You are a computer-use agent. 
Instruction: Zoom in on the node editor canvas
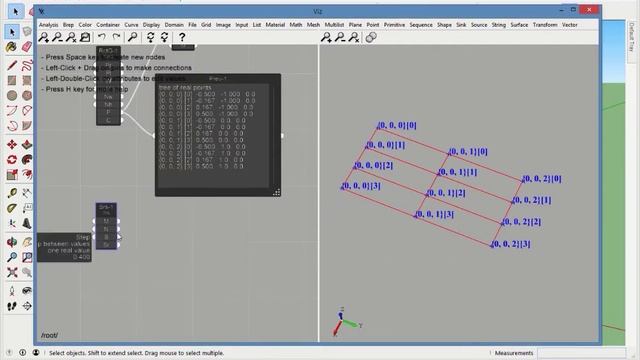43,38
